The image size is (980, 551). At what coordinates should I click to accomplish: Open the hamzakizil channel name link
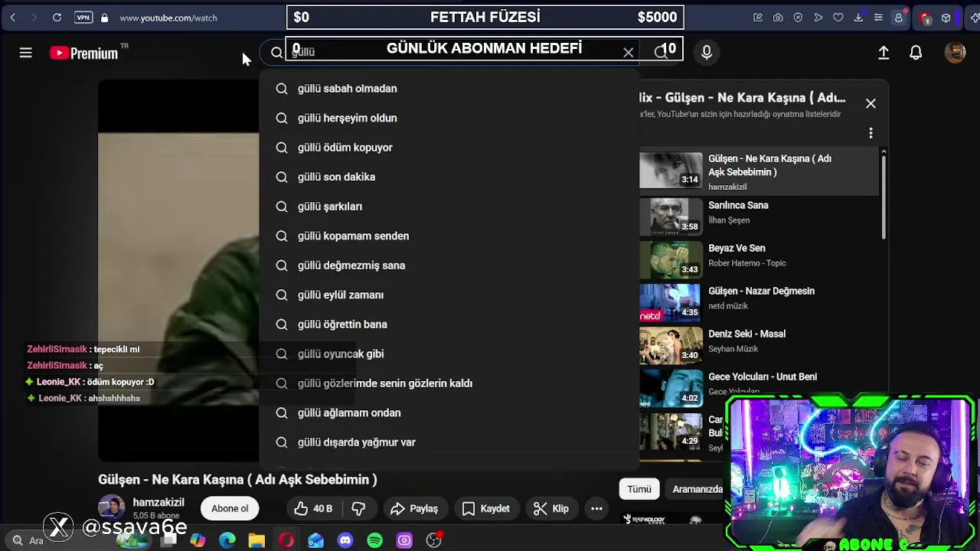tap(158, 503)
